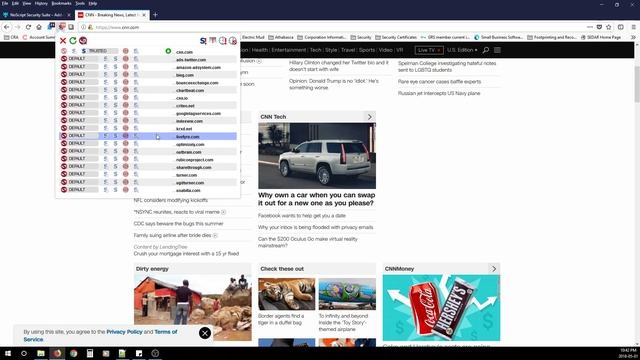Set amazon-adsystem.com to Untrusted preset
This screenshot has width=640, height=360.
[126, 67]
